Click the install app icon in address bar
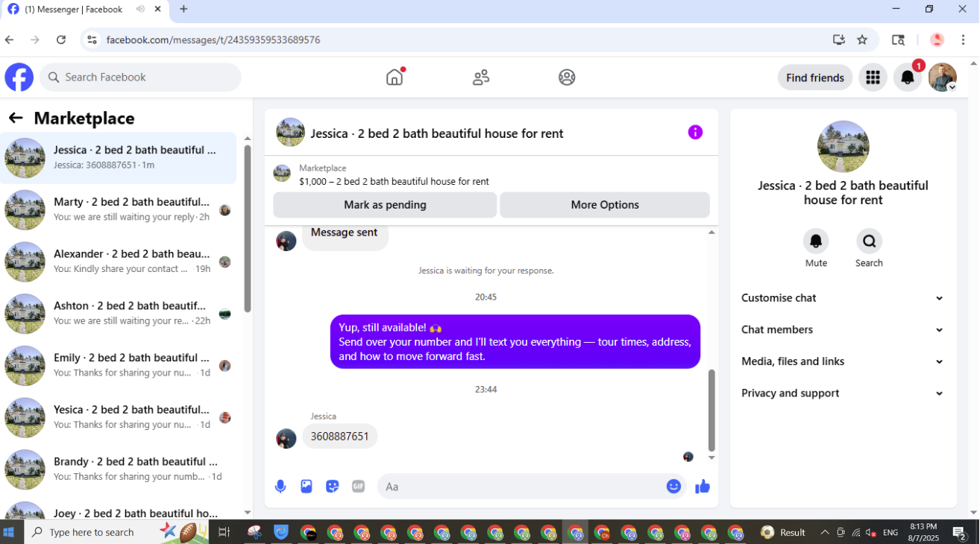The image size is (980, 544). pyautogui.click(x=838, y=39)
